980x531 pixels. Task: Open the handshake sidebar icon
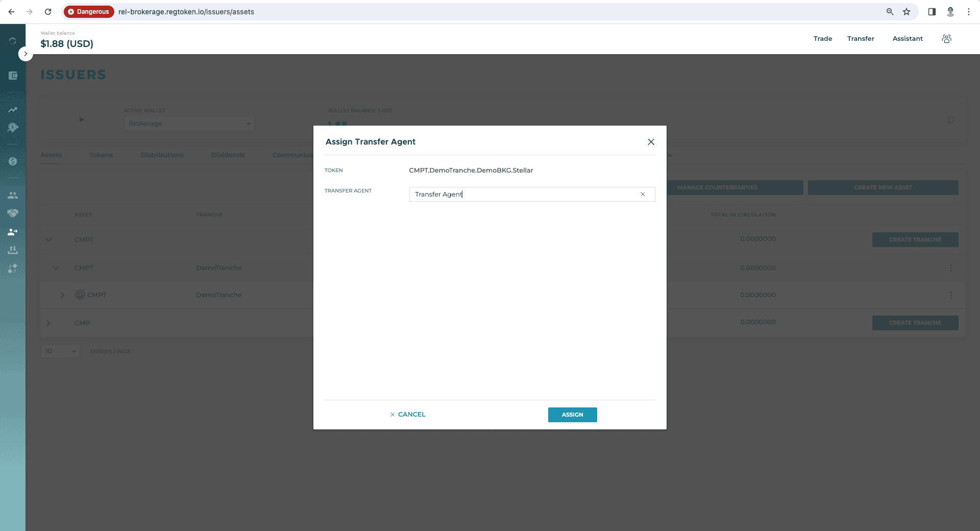tap(13, 213)
